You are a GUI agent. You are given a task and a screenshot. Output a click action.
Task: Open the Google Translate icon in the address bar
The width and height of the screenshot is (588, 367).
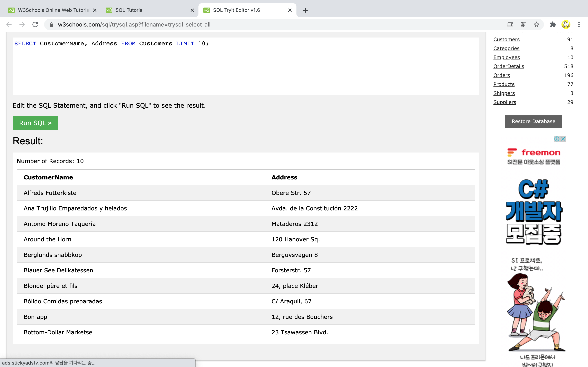pyautogui.click(x=523, y=24)
